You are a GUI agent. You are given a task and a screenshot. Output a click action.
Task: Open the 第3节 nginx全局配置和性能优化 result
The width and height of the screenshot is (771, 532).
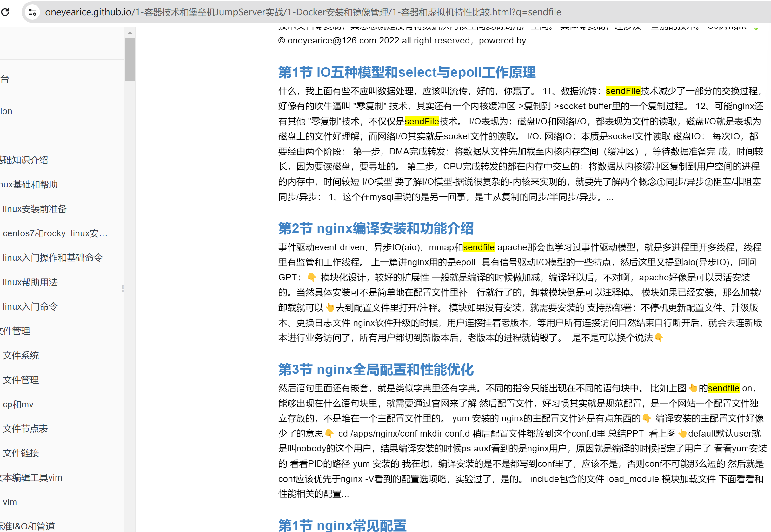[x=376, y=369]
